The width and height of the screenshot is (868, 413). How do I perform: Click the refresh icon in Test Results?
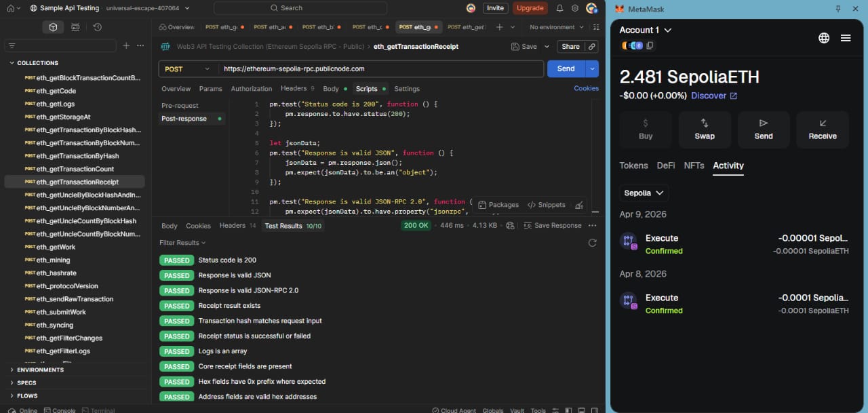[592, 243]
